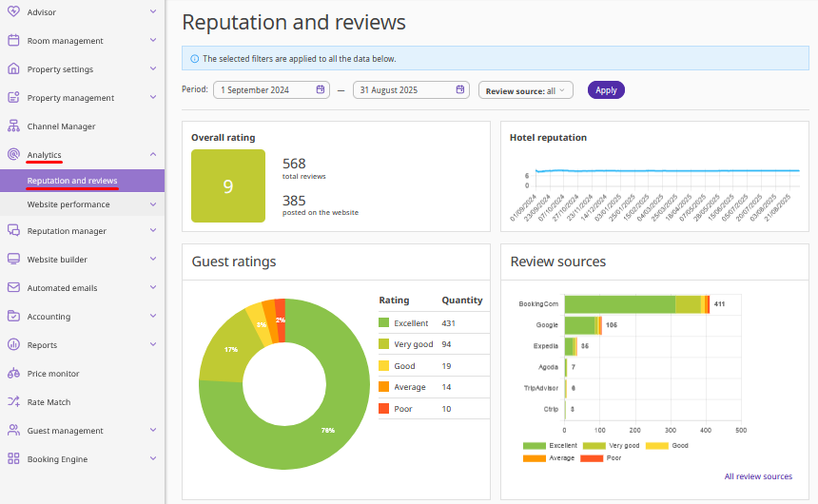Viewport: 818px width, 504px height.
Task: Open calendar icon for end date
Action: pyautogui.click(x=460, y=90)
